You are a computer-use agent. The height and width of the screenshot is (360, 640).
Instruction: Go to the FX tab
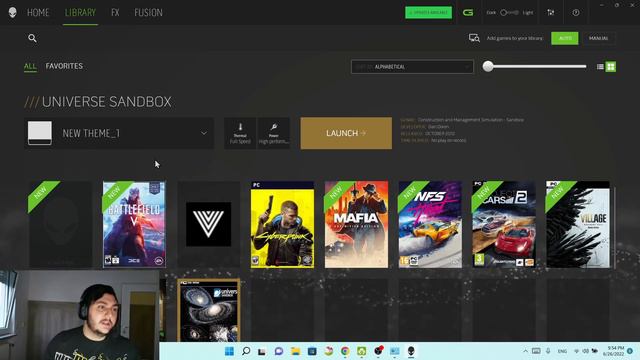pyautogui.click(x=115, y=13)
